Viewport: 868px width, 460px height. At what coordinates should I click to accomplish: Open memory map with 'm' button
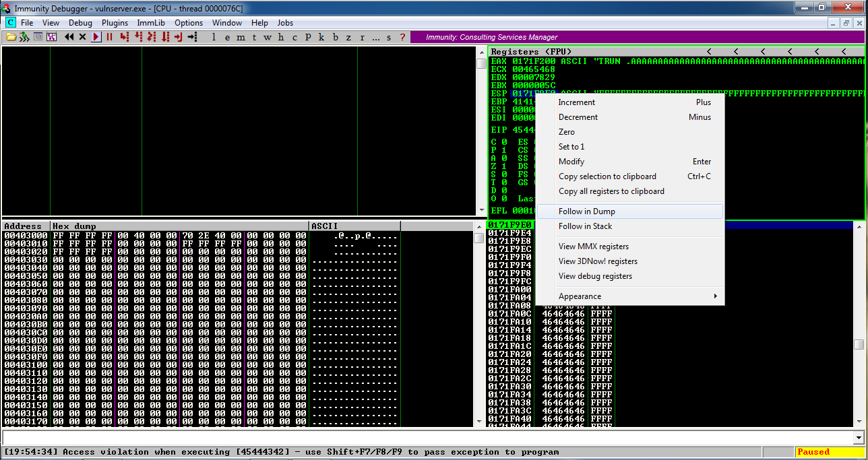tap(241, 37)
